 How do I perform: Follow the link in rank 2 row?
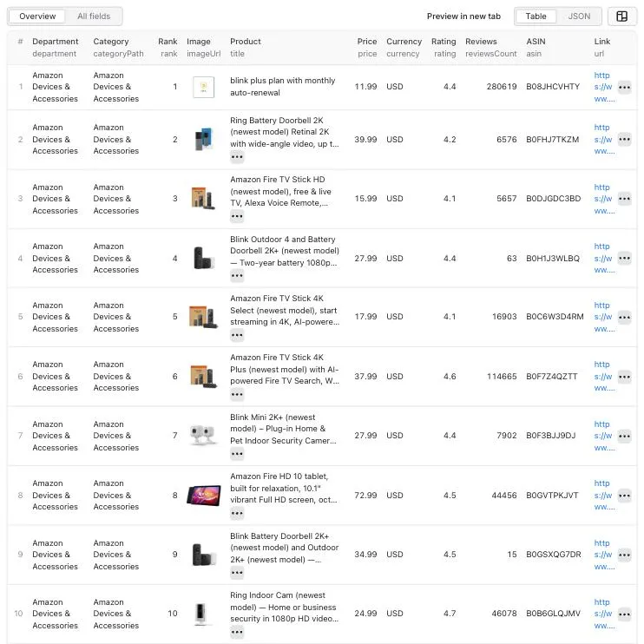click(x=604, y=139)
